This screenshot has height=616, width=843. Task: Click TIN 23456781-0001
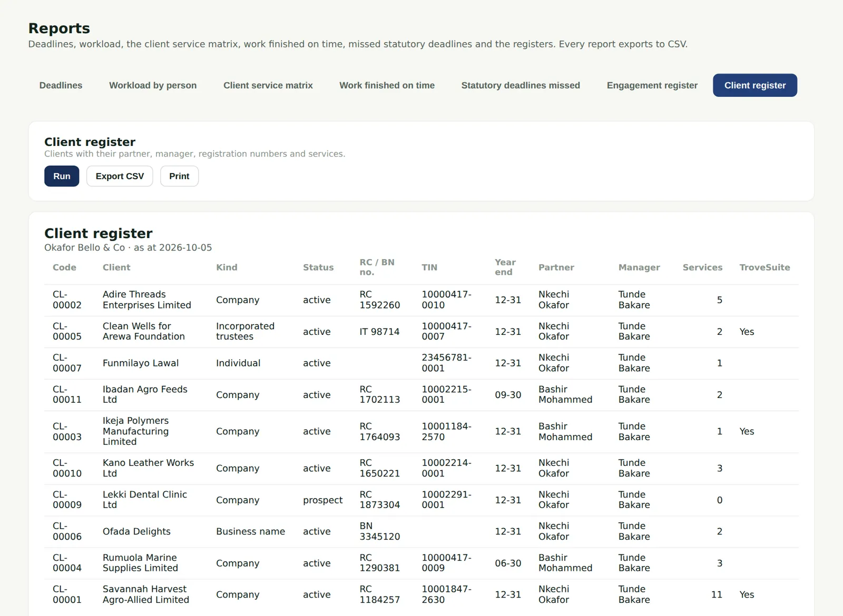(x=446, y=363)
